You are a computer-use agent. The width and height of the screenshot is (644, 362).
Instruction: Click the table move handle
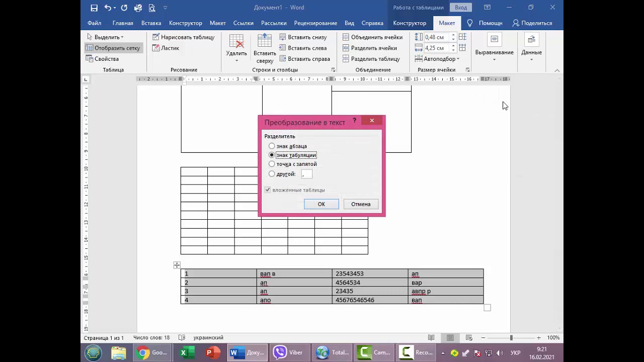coord(177,265)
